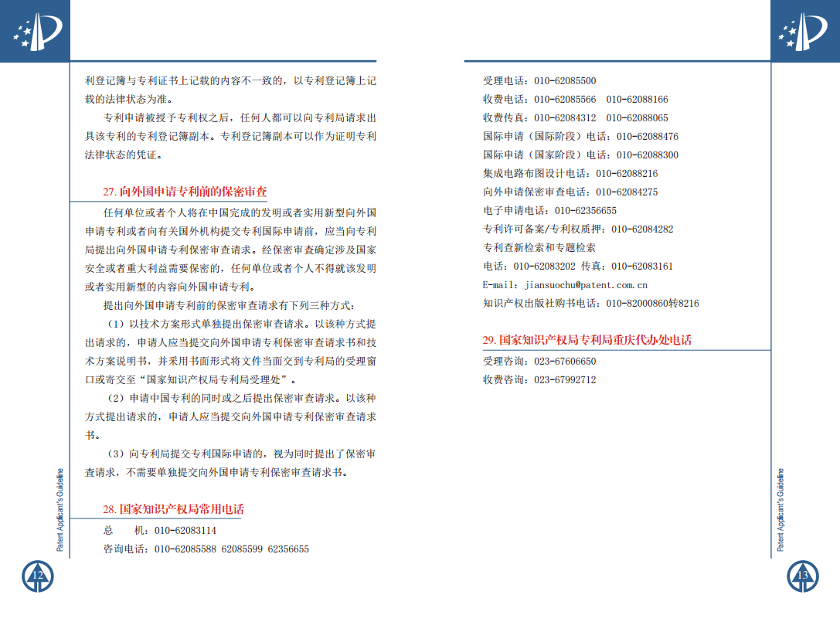The width and height of the screenshot is (840, 622).
Task: Select heading 28 on common phone numbers
Action: [173, 509]
